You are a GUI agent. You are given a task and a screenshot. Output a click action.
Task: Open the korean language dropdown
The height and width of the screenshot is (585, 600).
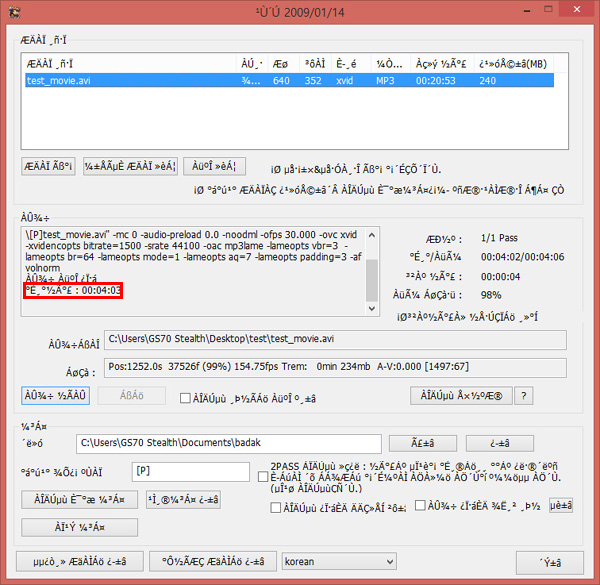(339, 561)
